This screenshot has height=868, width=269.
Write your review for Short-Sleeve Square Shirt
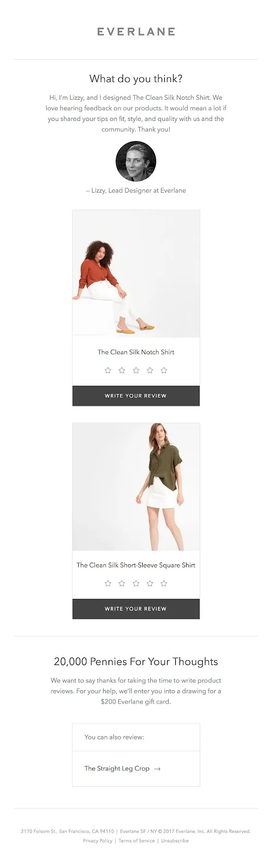(x=136, y=609)
